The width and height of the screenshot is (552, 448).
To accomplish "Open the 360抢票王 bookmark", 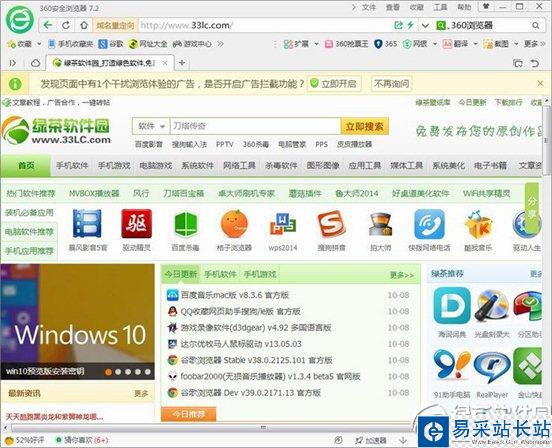I will [346, 44].
